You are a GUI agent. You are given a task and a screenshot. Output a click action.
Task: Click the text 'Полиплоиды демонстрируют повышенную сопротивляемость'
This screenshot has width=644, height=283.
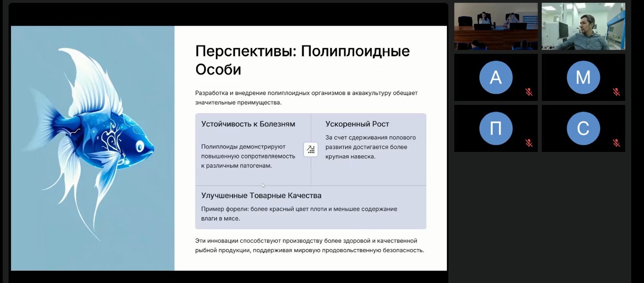248,152
